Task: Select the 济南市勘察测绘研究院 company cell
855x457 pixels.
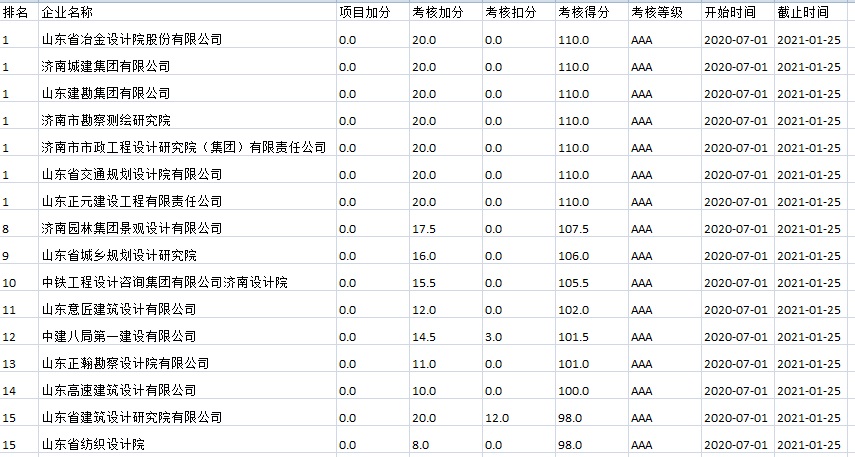Action: click(106, 121)
